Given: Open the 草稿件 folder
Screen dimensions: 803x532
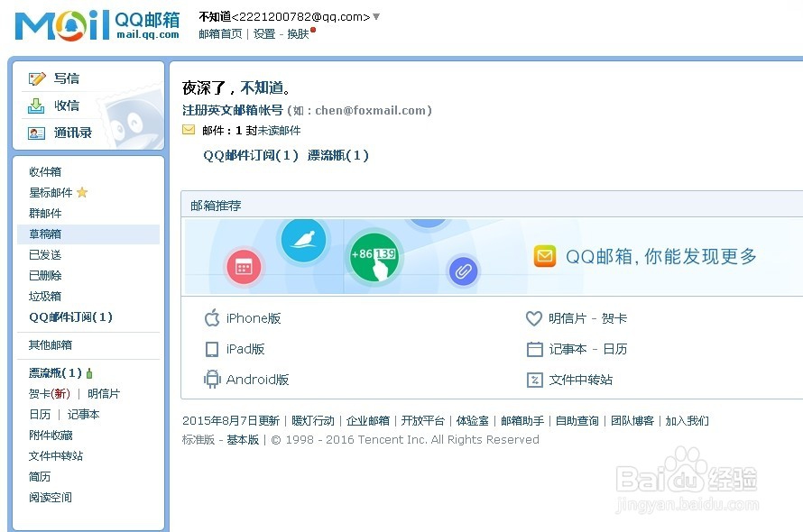Looking at the screenshot, I should pyautogui.click(x=45, y=234).
